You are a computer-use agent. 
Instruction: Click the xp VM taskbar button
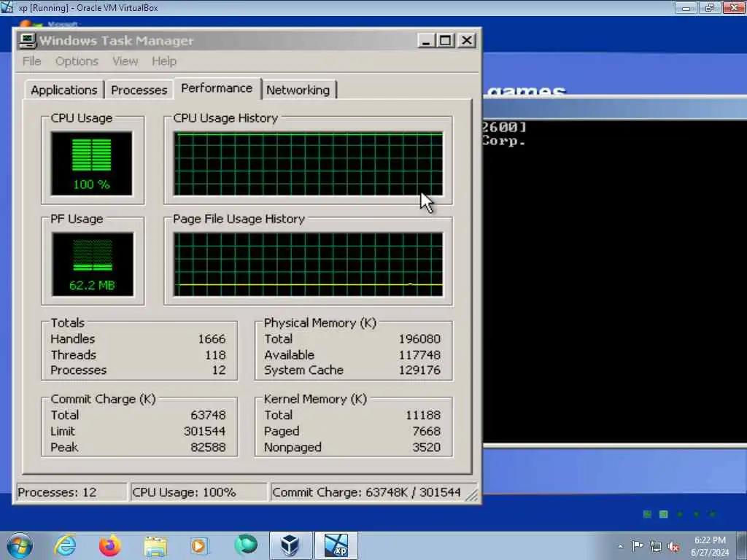336,545
